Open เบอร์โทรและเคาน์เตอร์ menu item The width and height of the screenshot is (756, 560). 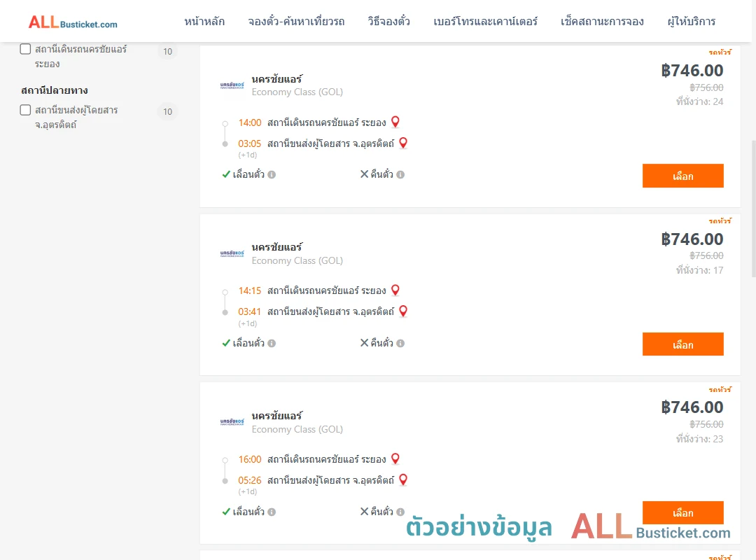pos(486,22)
